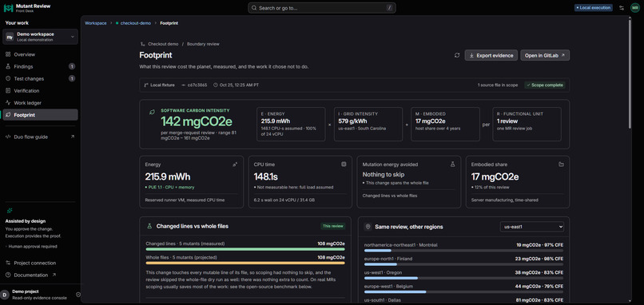Click the Demo workspace avatar icon
This screenshot has width=644, height=305.
coord(10,37)
